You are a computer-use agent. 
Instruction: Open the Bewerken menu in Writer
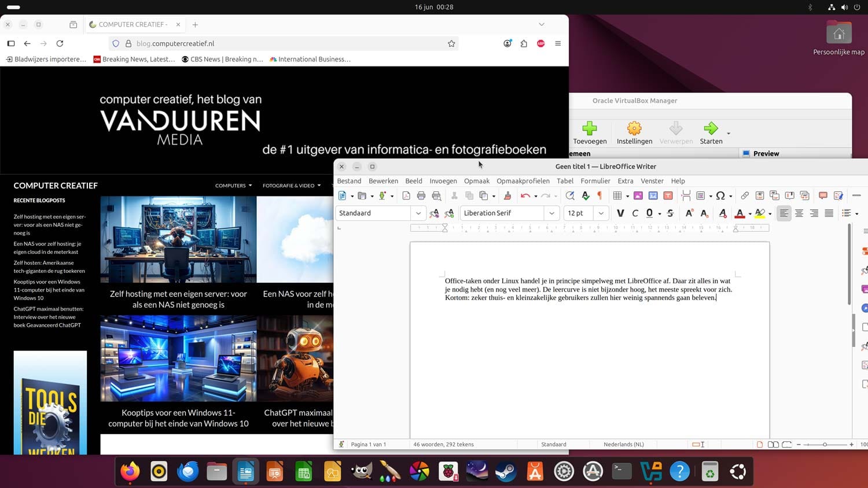(x=383, y=181)
